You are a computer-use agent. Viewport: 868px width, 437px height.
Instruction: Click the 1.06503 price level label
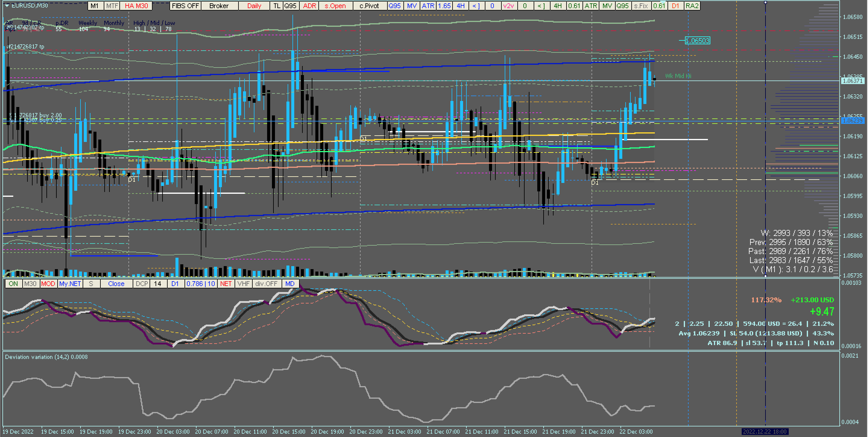tap(697, 41)
